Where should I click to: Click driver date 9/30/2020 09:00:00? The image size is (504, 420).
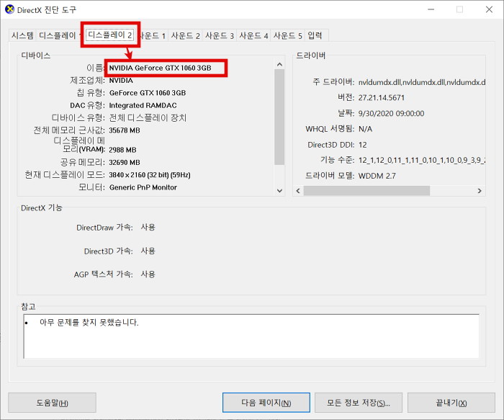pos(391,114)
